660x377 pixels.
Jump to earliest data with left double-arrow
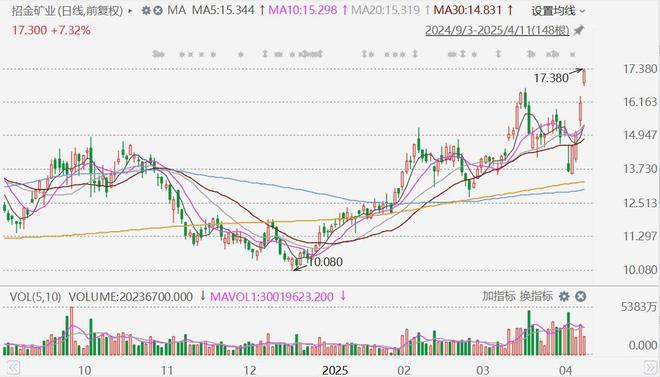click(x=13, y=367)
